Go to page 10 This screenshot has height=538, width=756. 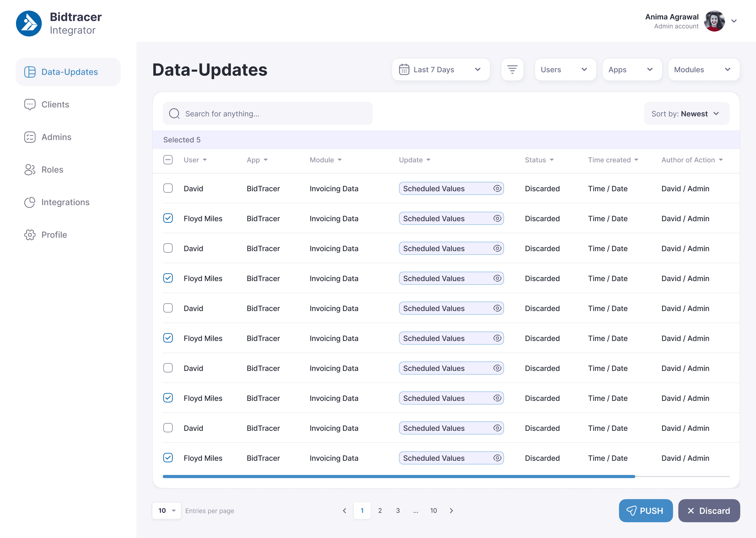pyautogui.click(x=434, y=510)
